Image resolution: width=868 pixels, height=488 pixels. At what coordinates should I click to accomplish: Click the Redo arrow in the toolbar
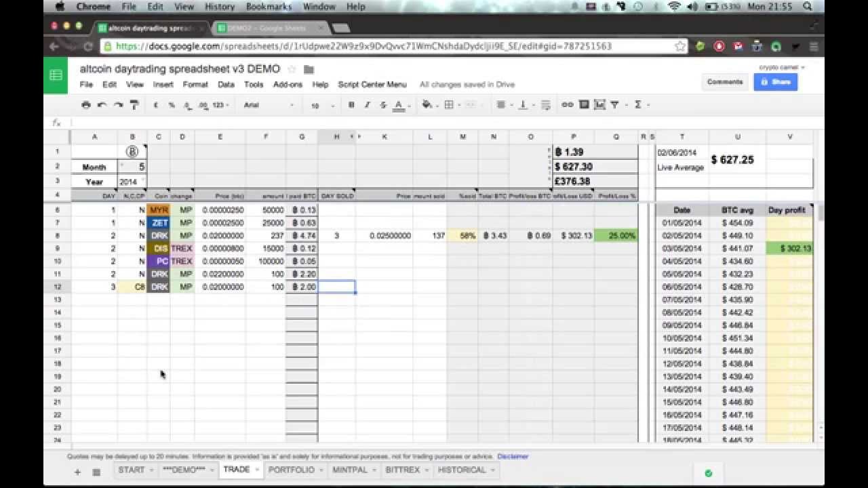[x=118, y=105]
